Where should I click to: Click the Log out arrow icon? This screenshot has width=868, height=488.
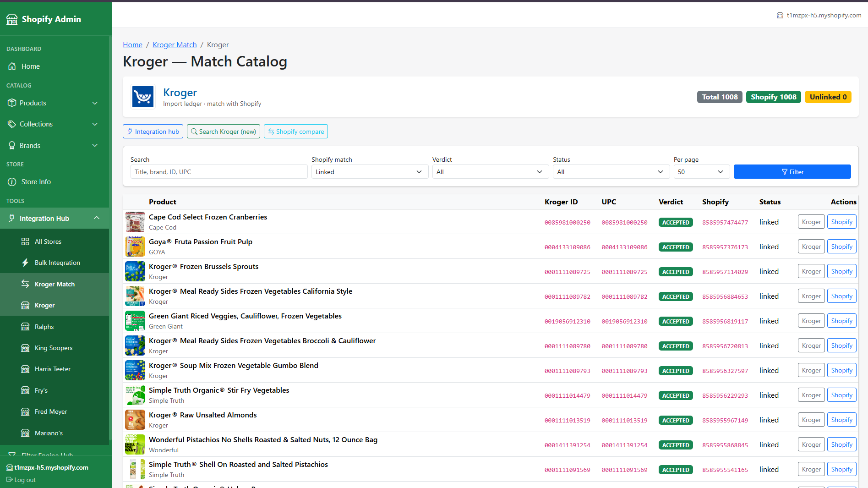coord(9,480)
